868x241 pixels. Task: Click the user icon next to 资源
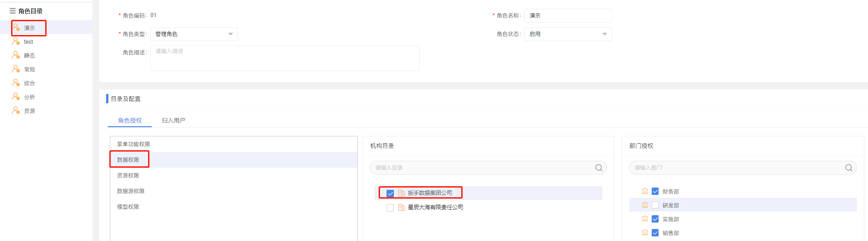pyautogui.click(x=16, y=111)
